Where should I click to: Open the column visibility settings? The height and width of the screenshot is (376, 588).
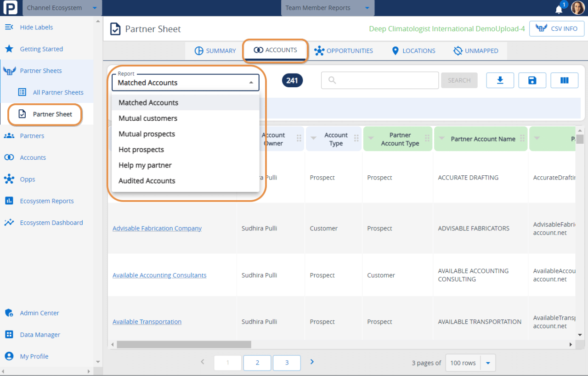564,80
